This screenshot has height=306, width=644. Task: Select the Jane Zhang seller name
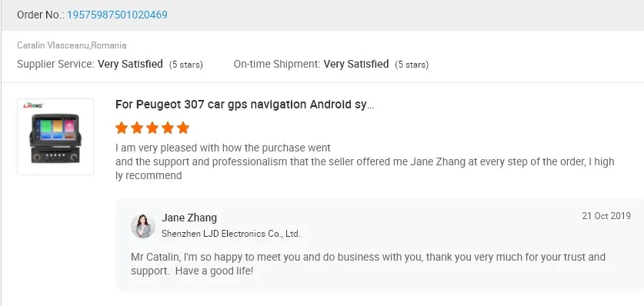point(189,218)
